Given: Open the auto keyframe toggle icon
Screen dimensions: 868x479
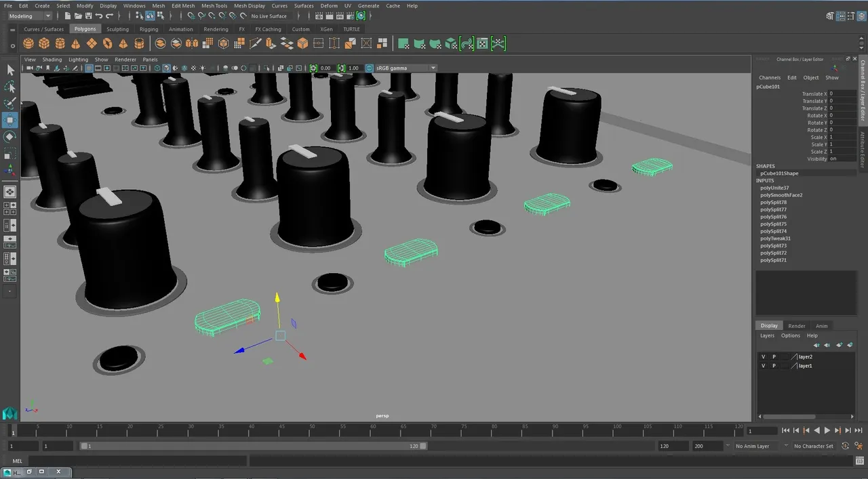Looking at the screenshot, I should (x=845, y=446).
